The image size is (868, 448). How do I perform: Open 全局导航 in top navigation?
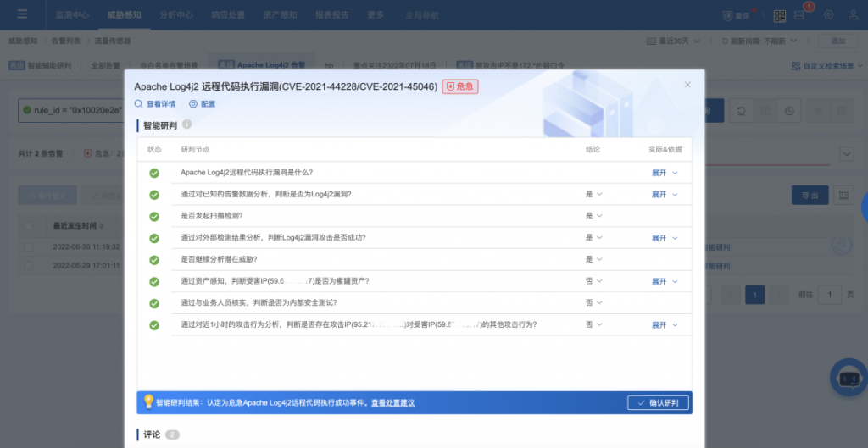[x=422, y=15]
